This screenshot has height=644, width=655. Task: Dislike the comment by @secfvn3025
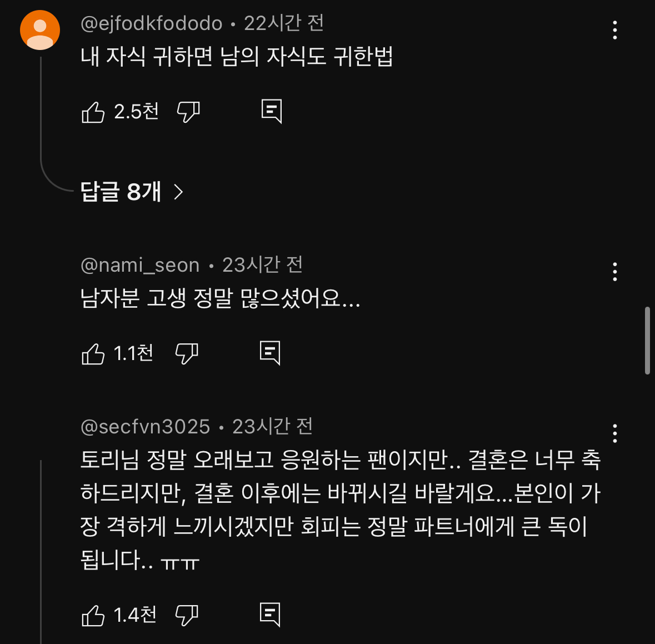click(x=187, y=615)
